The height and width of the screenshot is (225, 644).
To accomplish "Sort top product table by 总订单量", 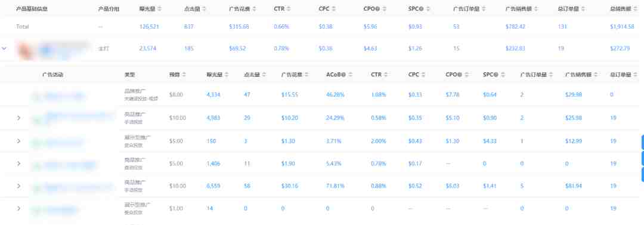I will [x=584, y=8].
